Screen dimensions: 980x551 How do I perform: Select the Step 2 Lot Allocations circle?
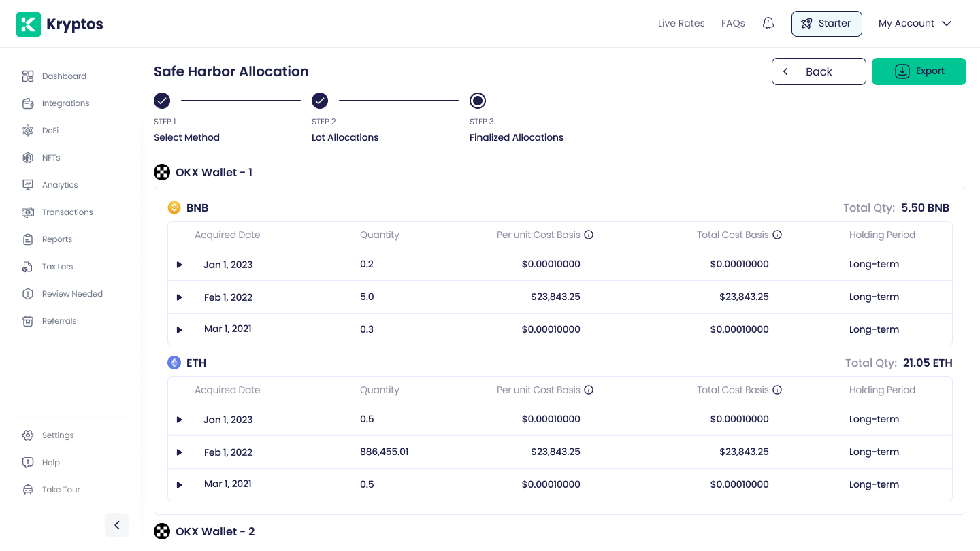pyautogui.click(x=320, y=101)
